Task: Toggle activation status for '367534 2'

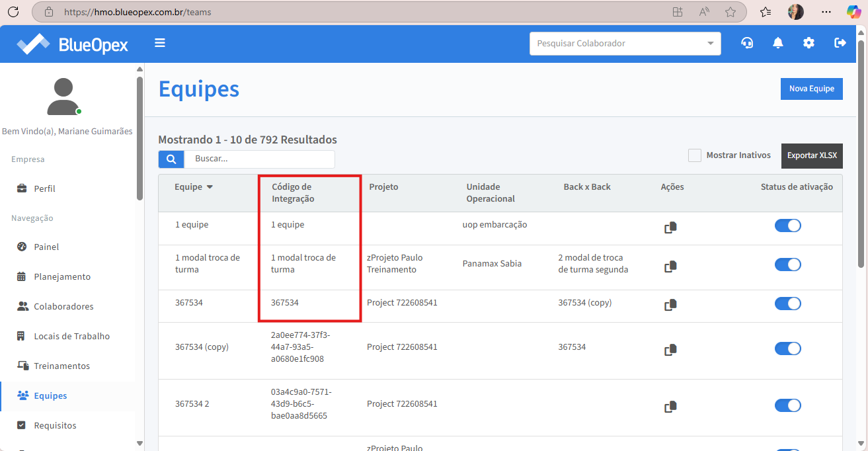Action: pyautogui.click(x=788, y=405)
